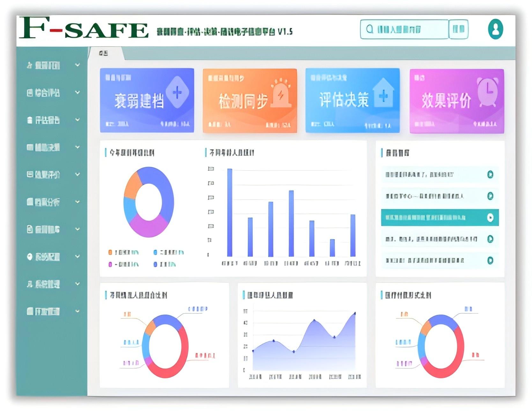Expand the chevron of the last sidebar menu item
The width and height of the screenshot is (532, 411).
(x=78, y=311)
